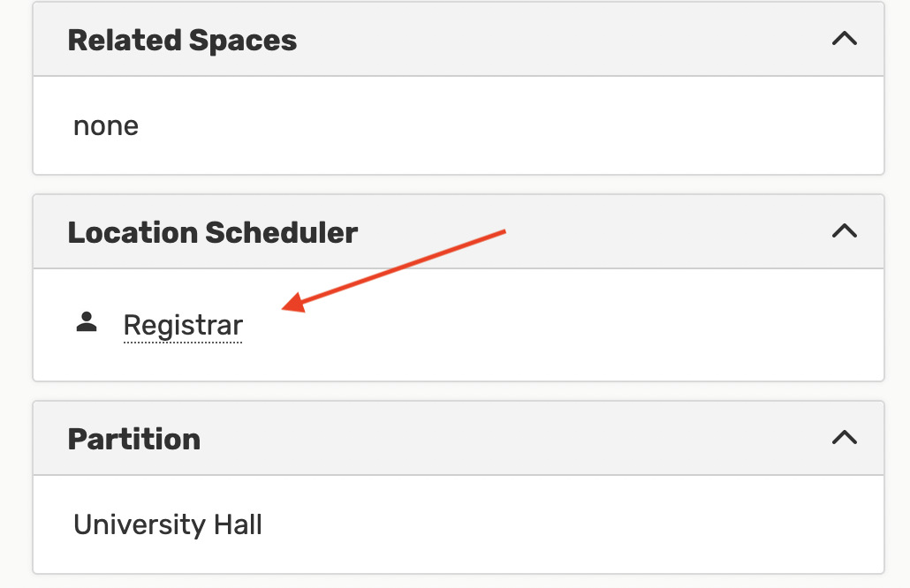Click the tail end of the red arrow

[x=503, y=231]
